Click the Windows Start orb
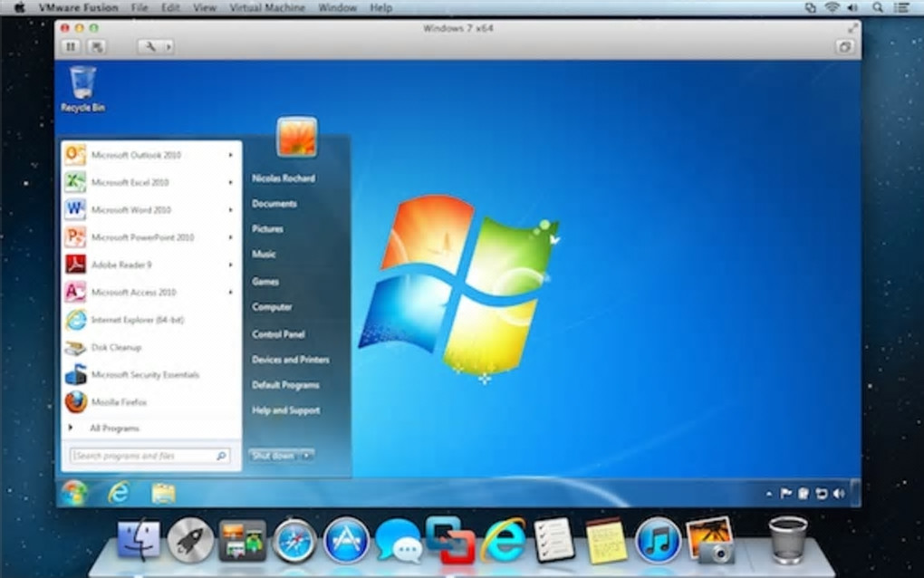Screen dimensions: 924x578 pos(74,493)
